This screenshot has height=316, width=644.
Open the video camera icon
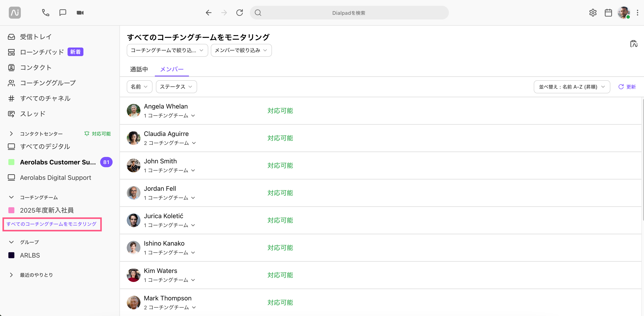tap(80, 13)
